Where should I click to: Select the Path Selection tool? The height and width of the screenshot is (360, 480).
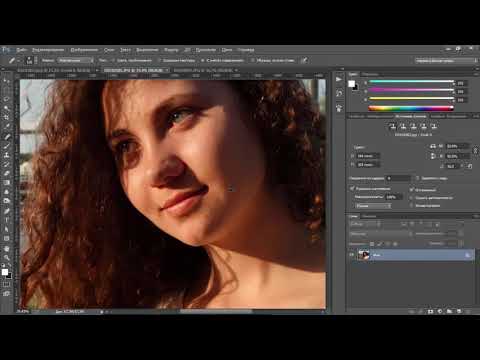[x=6, y=229]
